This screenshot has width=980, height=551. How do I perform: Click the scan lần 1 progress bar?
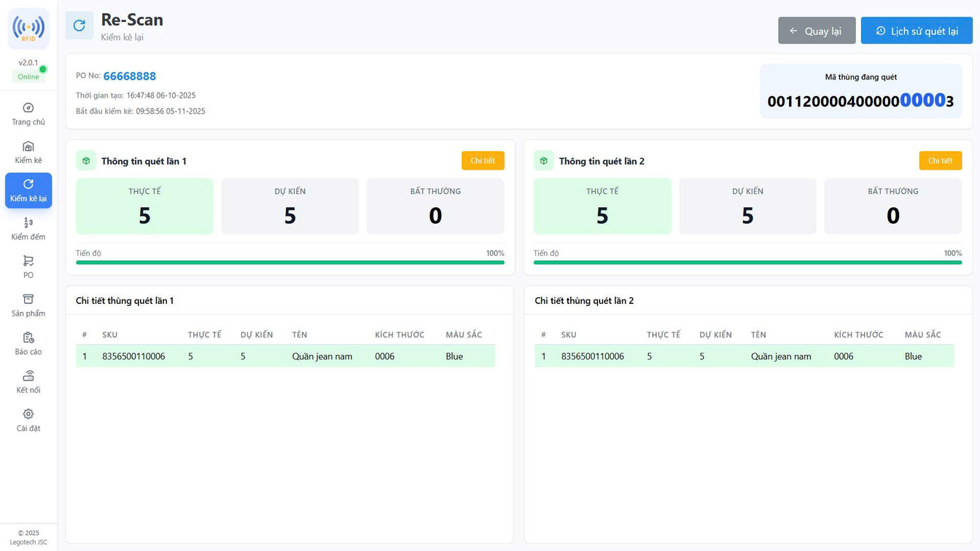pyautogui.click(x=289, y=262)
